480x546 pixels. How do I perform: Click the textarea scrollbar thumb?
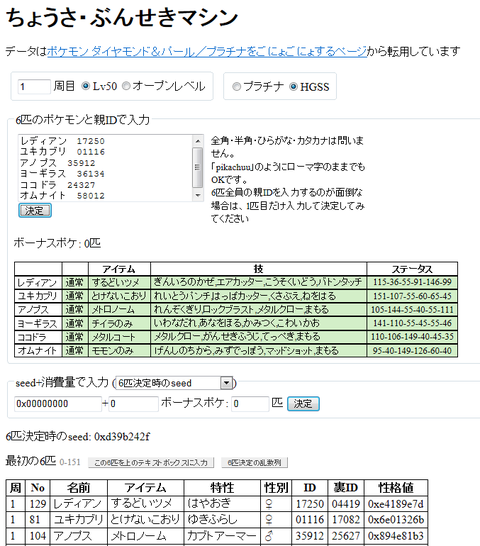click(x=198, y=167)
